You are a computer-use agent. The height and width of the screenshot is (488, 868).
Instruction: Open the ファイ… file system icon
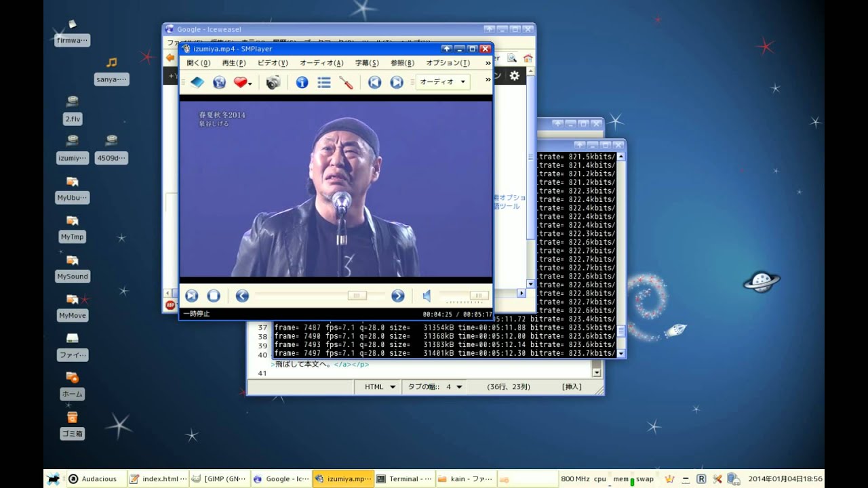point(73,346)
